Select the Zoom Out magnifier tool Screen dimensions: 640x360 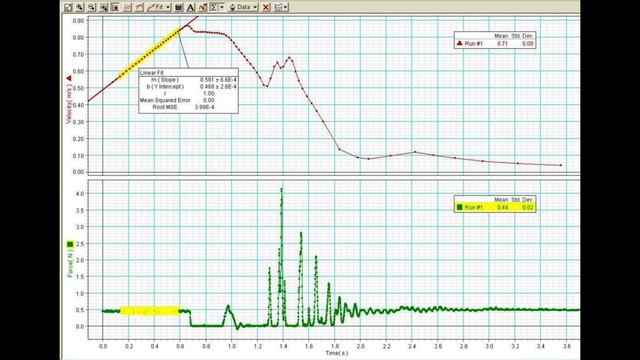[91, 7]
